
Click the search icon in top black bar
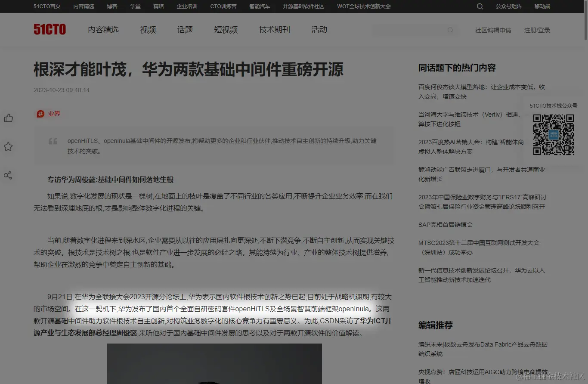(480, 6)
